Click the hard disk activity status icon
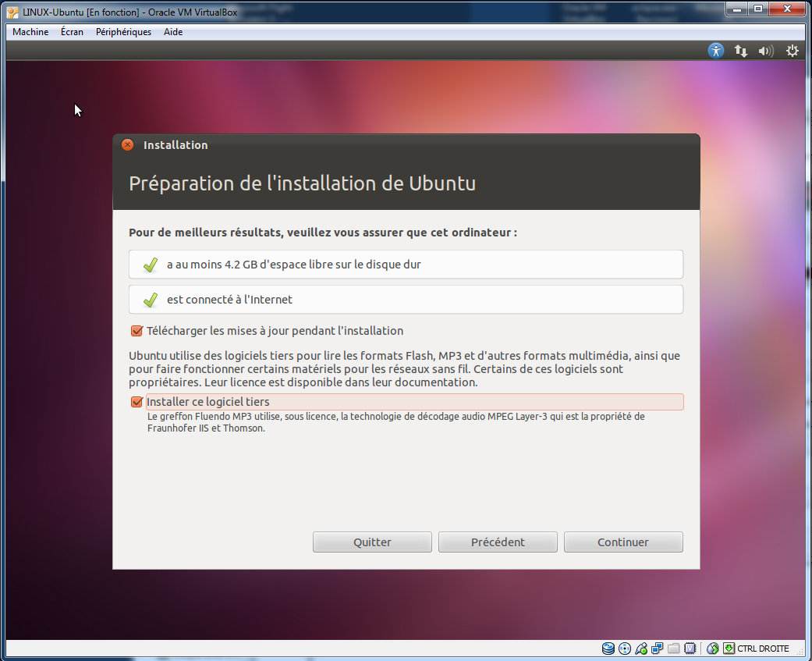Screen dimensions: 812x661 pos(608,649)
